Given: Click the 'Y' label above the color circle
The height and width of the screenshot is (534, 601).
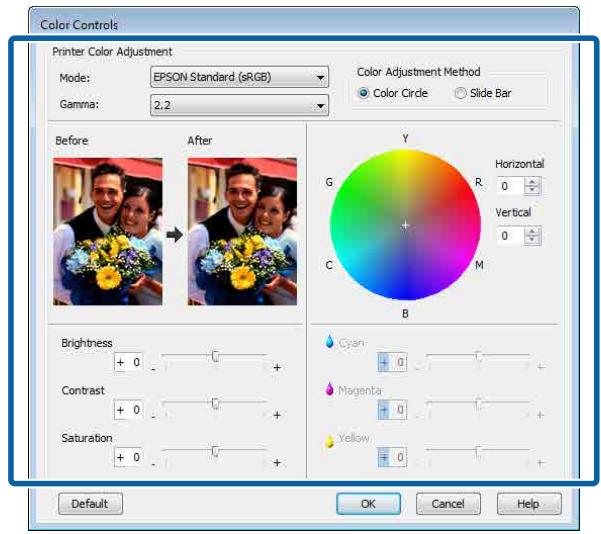Looking at the screenshot, I should tap(405, 138).
